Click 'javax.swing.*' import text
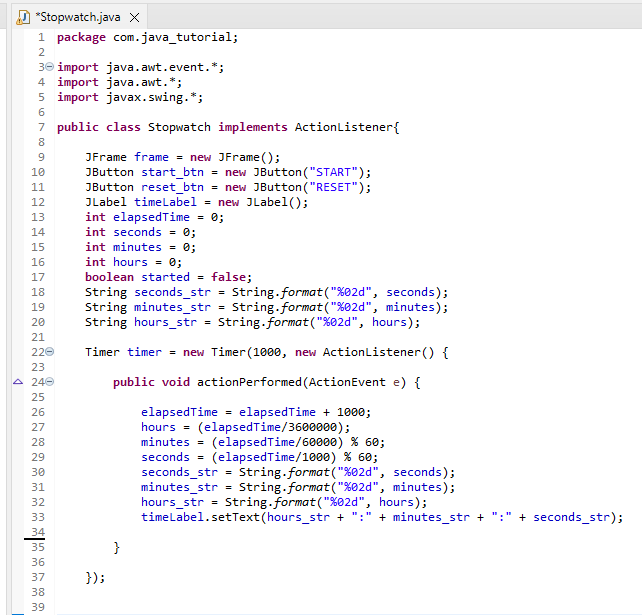 (x=151, y=97)
